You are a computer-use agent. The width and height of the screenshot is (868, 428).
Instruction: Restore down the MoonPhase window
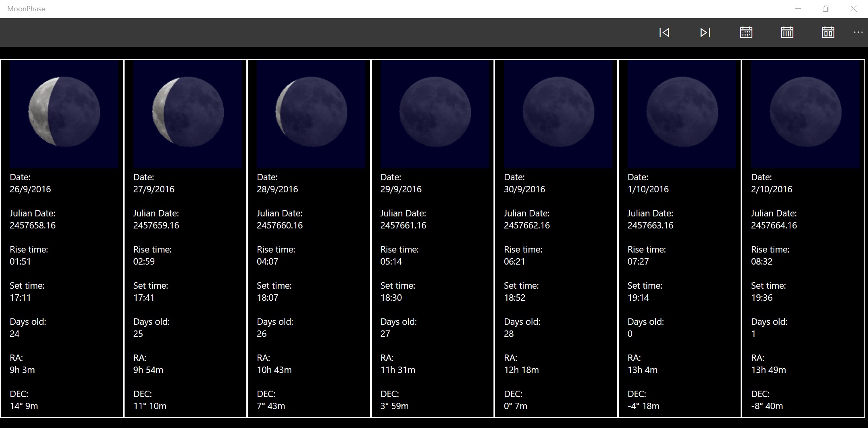(826, 8)
